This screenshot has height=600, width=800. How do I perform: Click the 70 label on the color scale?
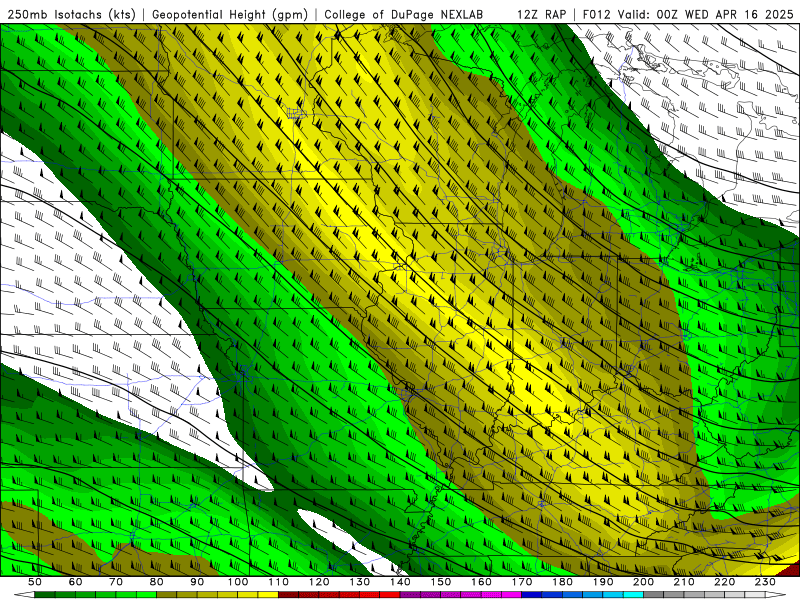[116, 582]
